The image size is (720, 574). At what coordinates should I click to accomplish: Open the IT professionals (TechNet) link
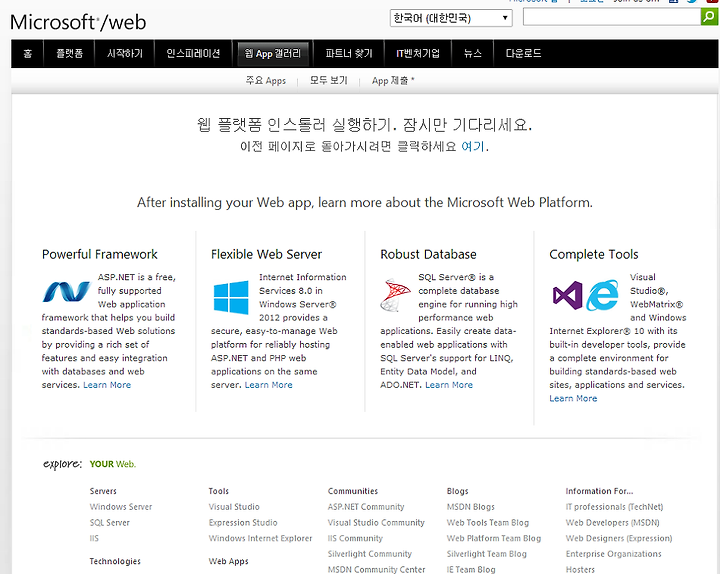pyautogui.click(x=614, y=507)
